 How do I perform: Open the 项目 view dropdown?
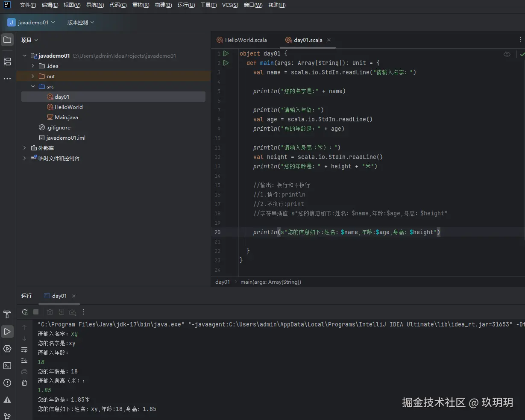pos(30,40)
